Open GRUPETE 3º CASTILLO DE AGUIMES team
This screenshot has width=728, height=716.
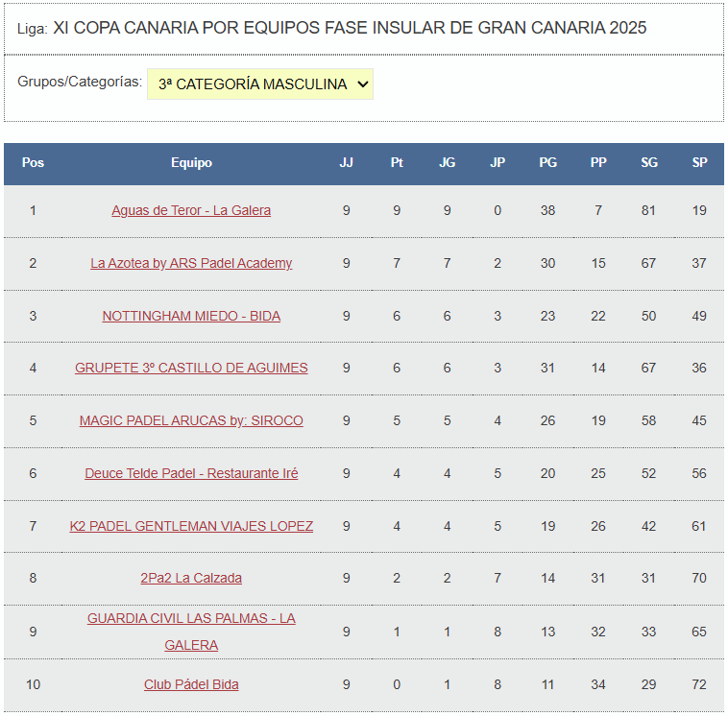(x=191, y=368)
